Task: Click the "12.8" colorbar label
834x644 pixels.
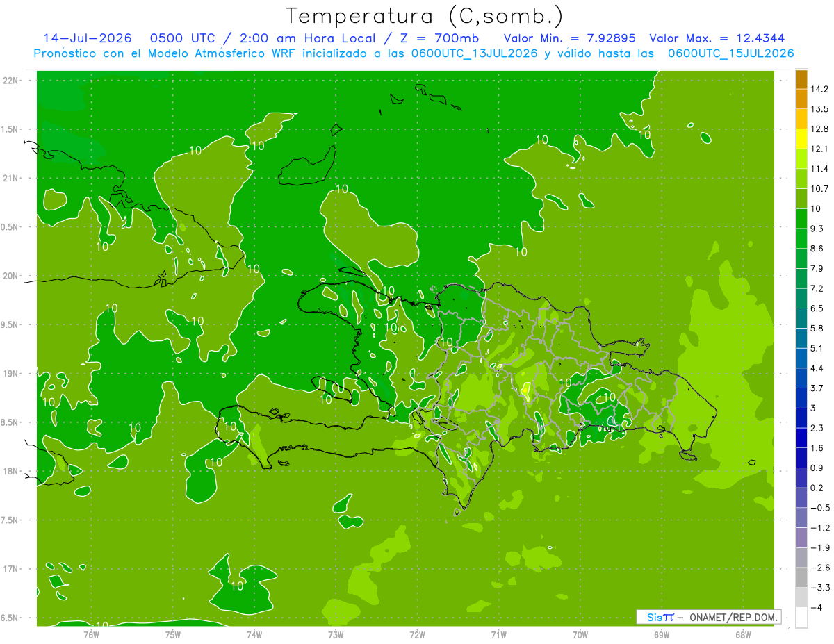Action: tap(820, 129)
